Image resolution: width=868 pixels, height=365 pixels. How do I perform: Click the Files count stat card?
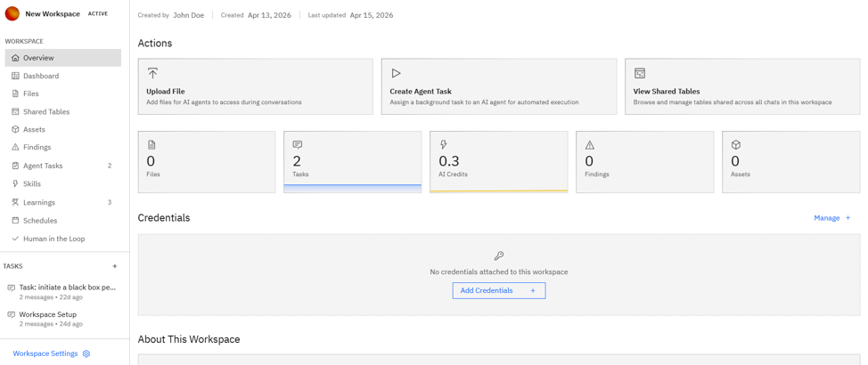click(207, 162)
